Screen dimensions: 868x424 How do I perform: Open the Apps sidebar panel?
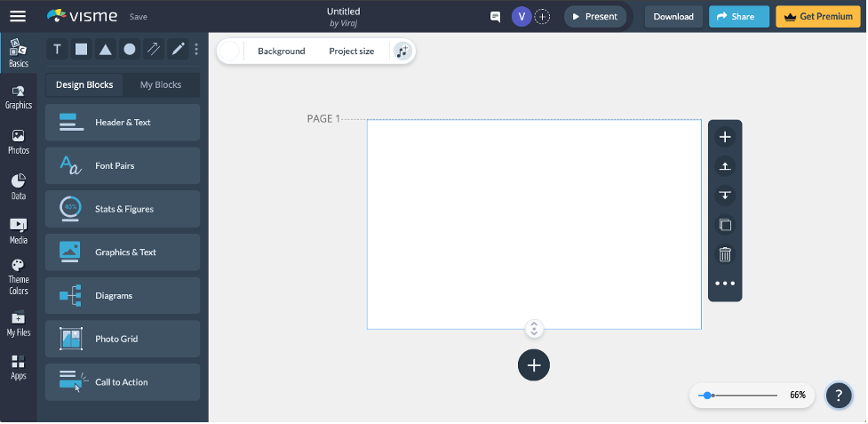point(19,368)
